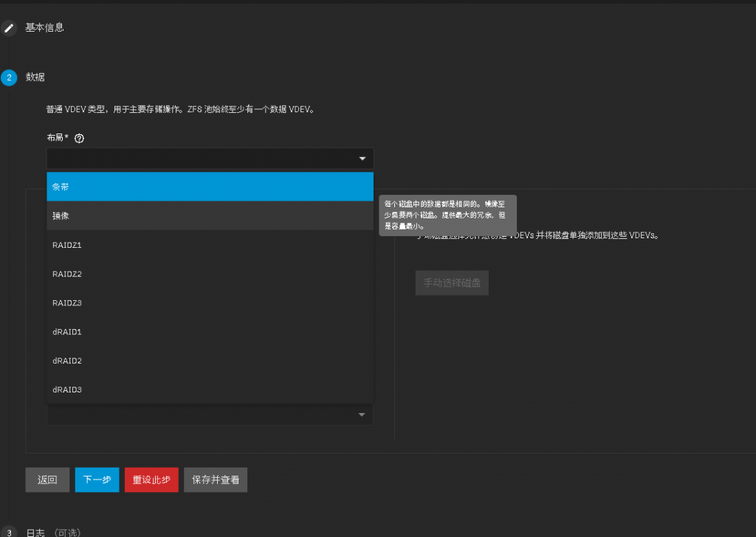This screenshot has height=537, width=756.
Task: Pick RAIDZ1 layout option
Action: click(x=210, y=245)
